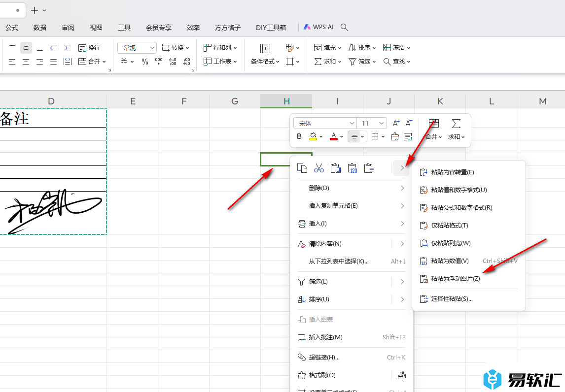Choose 粘贴为浮动图片(Z) option
This screenshot has height=392, width=565.
(x=468, y=279)
